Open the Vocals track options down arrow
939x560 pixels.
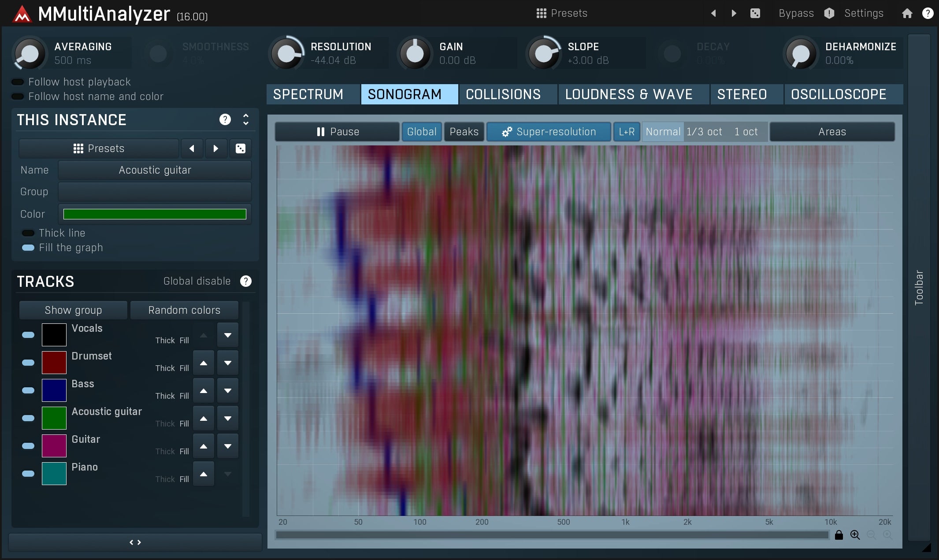[227, 335]
